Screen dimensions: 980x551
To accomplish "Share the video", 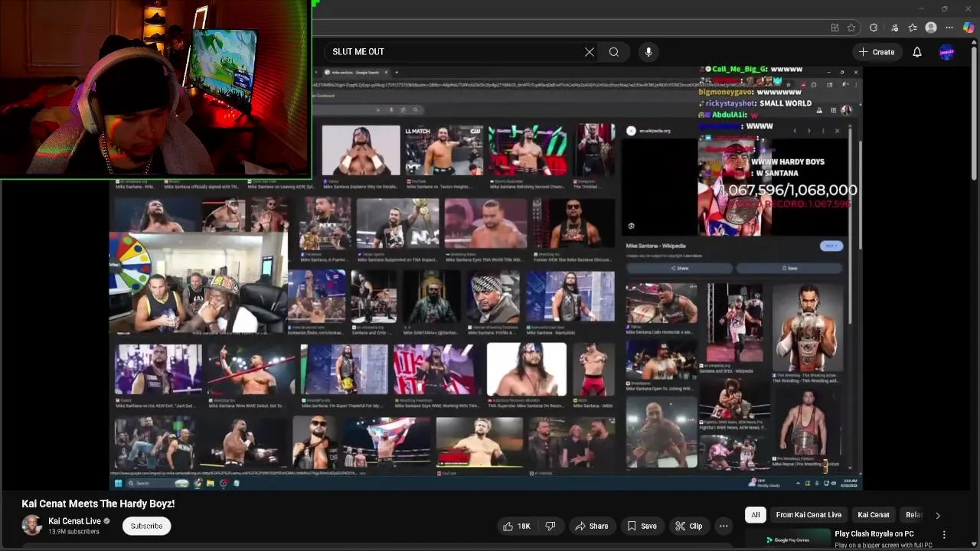I will click(x=591, y=526).
